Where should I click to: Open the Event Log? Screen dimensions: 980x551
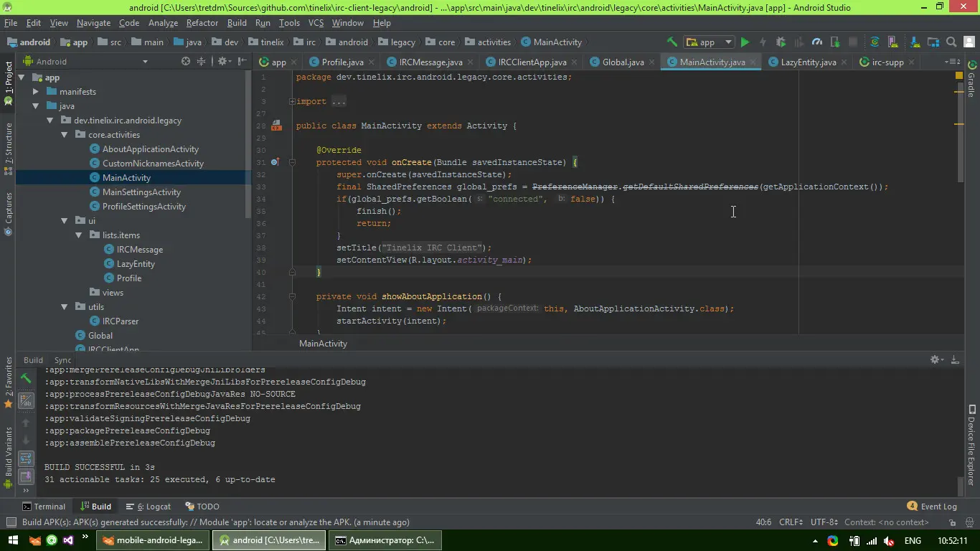[x=932, y=507]
